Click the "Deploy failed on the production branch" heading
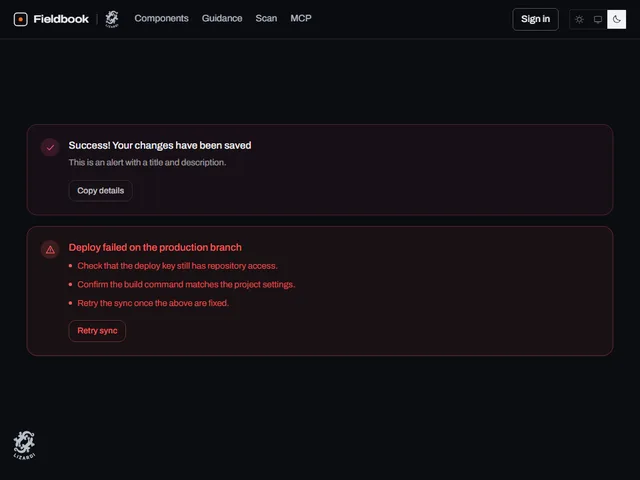Viewport: 640px width, 480px height. (155, 247)
